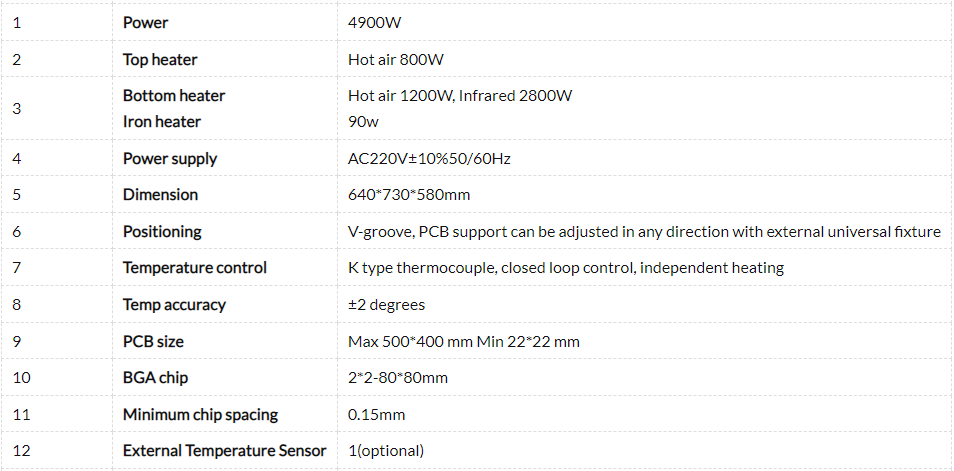
Task: Click the V-groove PCB support description
Action: pos(644,232)
